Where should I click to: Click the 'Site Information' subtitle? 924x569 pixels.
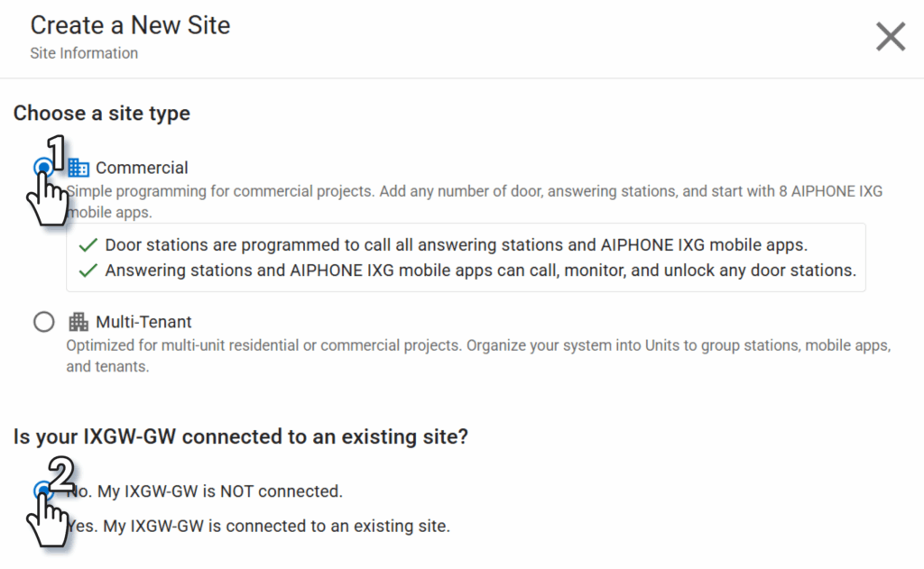(x=84, y=53)
